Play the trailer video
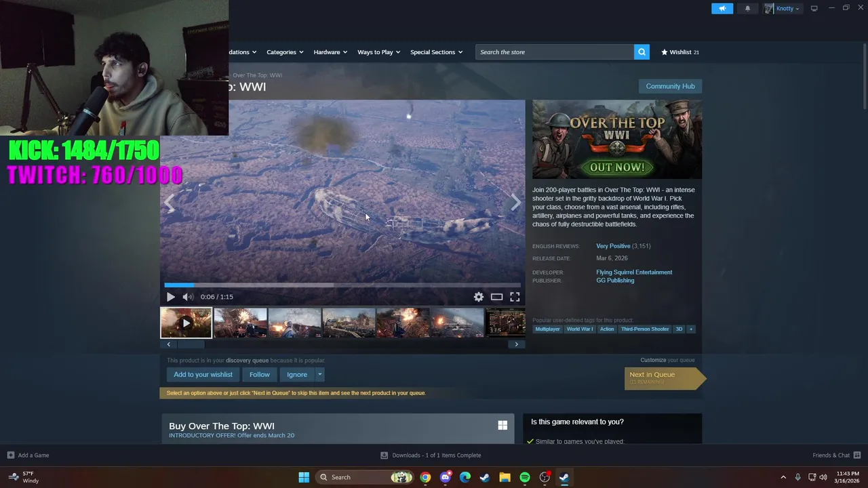This screenshot has width=868, height=488. 170,297
